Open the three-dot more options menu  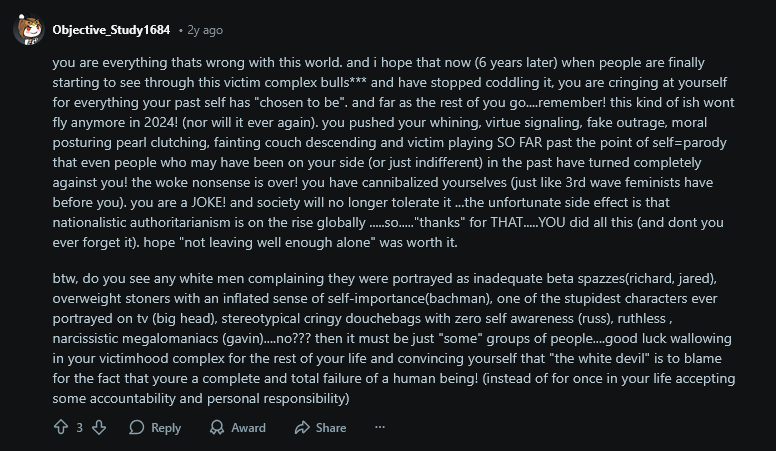[x=380, y=427]
